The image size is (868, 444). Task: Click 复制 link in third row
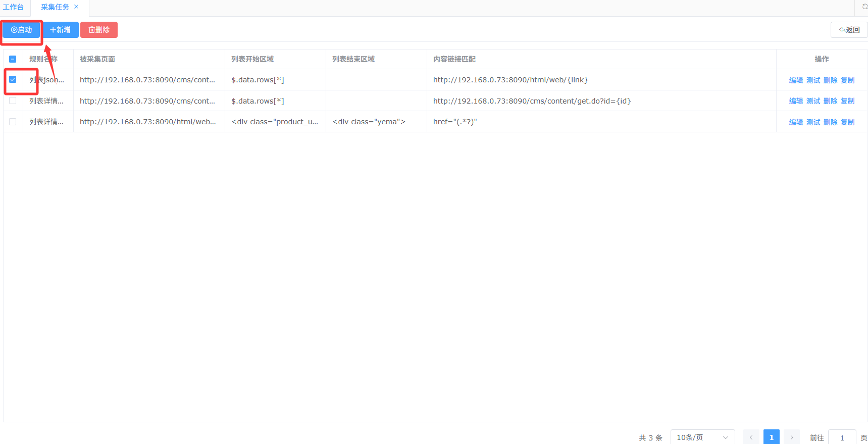pos(847,122)
